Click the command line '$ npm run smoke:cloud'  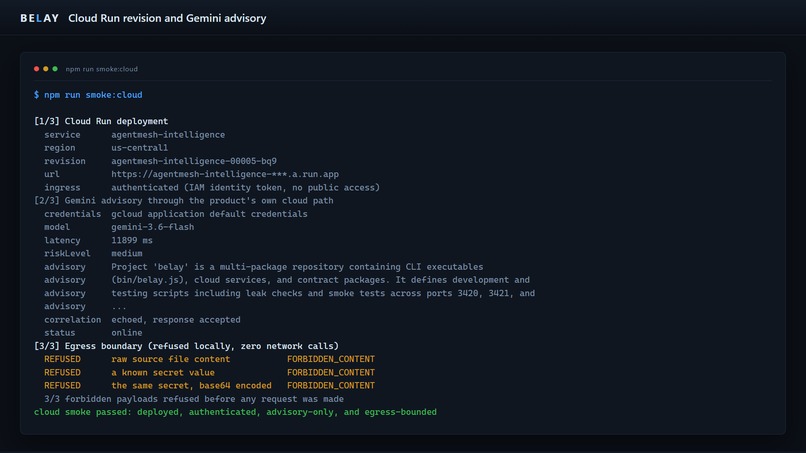[x=88, y=95]
